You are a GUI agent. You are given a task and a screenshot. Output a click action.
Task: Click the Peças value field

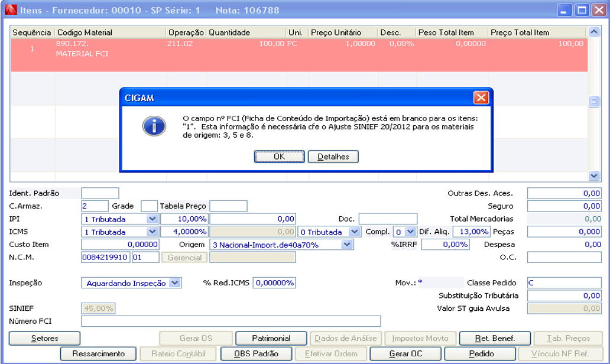click(564, 232)
